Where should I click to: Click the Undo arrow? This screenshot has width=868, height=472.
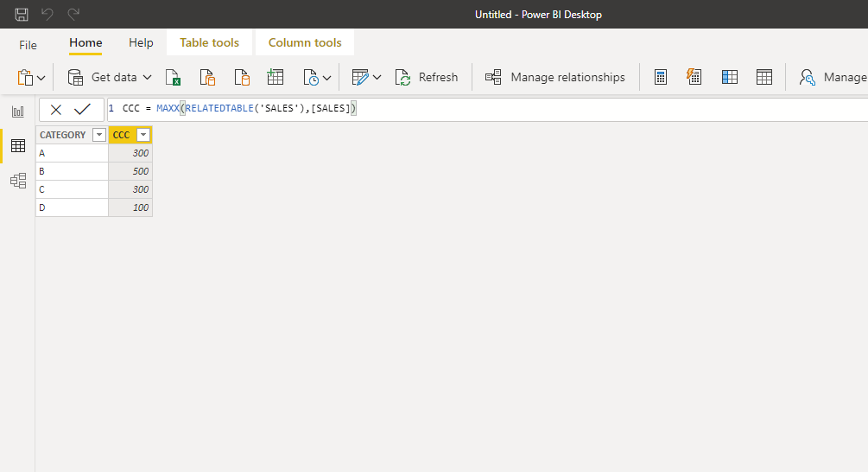click(x=48, y=15)
